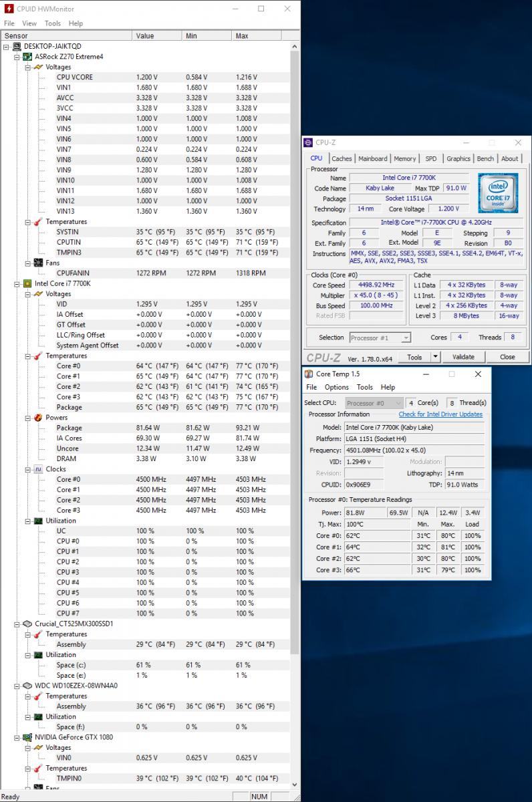532x802 pixels.
Task: Open HWMonitor Help menu
Action: [76, 23]
